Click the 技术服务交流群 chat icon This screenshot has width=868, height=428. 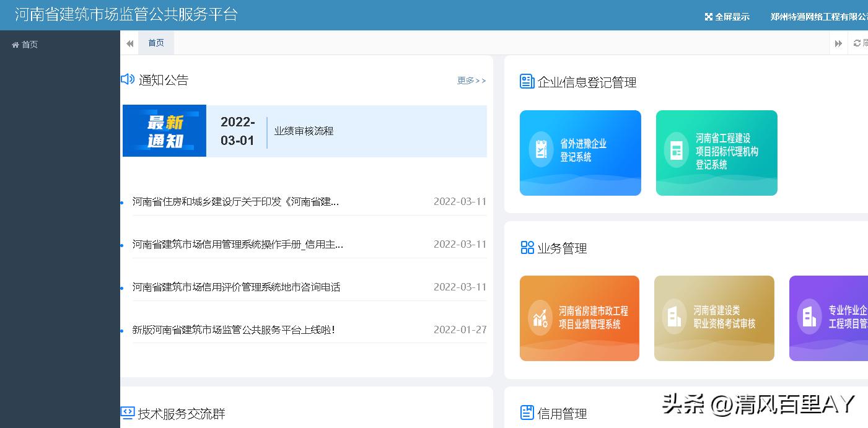[x=127, y=412]
